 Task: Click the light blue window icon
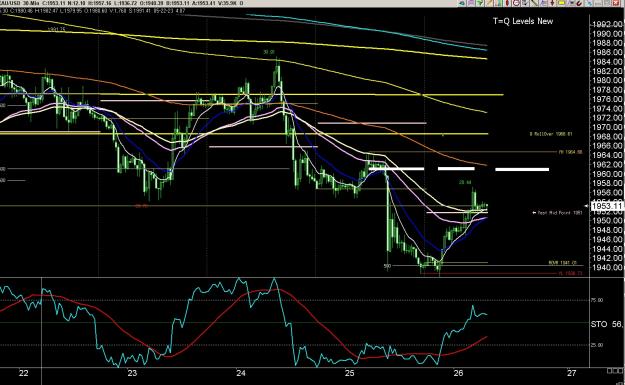[x=590, y=3]
